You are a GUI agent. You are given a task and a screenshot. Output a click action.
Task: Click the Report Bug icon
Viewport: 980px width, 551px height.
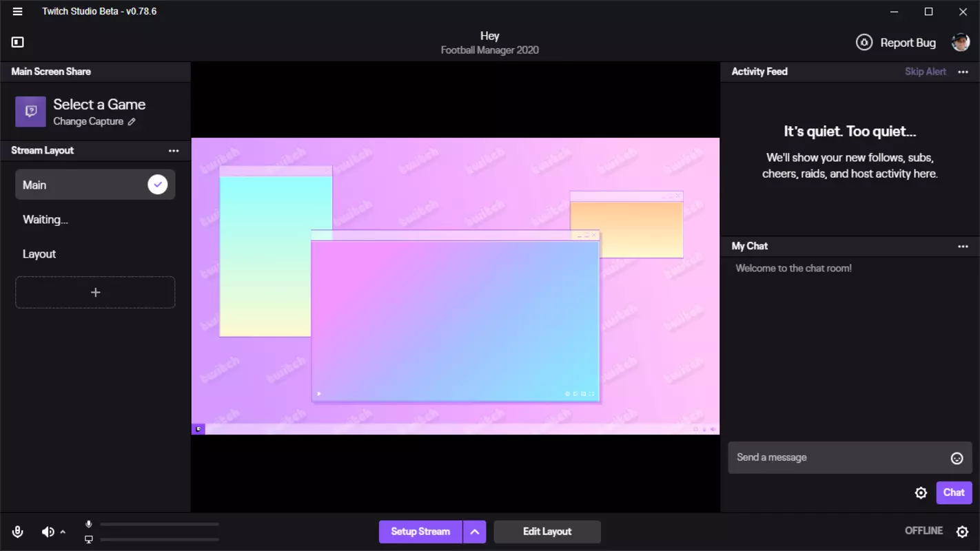point(864,42)
